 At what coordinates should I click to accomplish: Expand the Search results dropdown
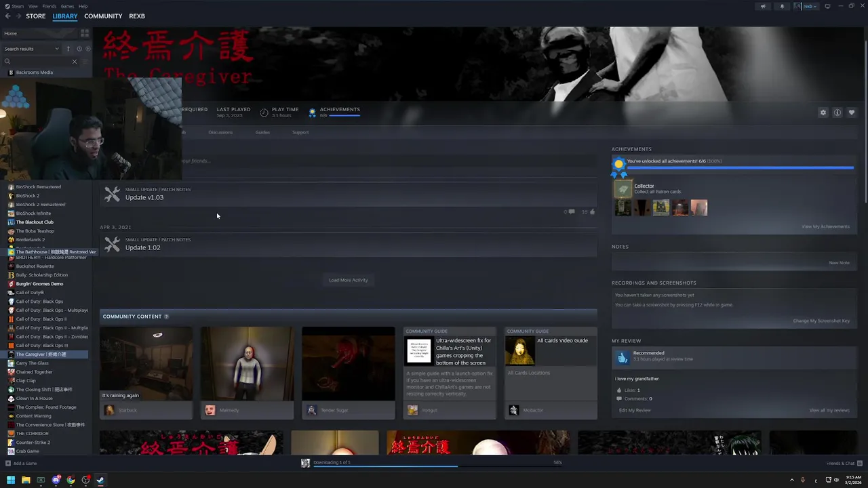pyautogui.click(x=32, y=49)
